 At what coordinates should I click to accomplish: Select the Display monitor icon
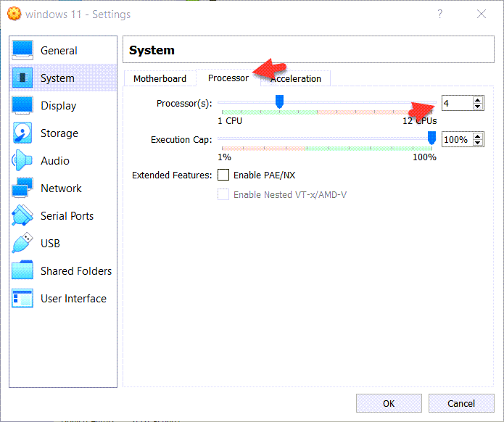tap(22, 106)
